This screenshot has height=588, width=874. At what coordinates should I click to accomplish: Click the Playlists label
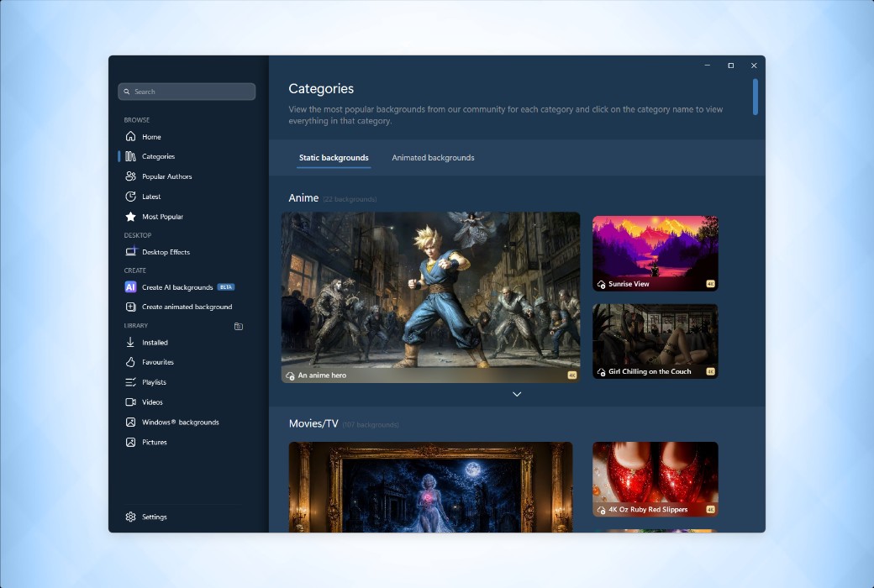click(x=154, y=382)
